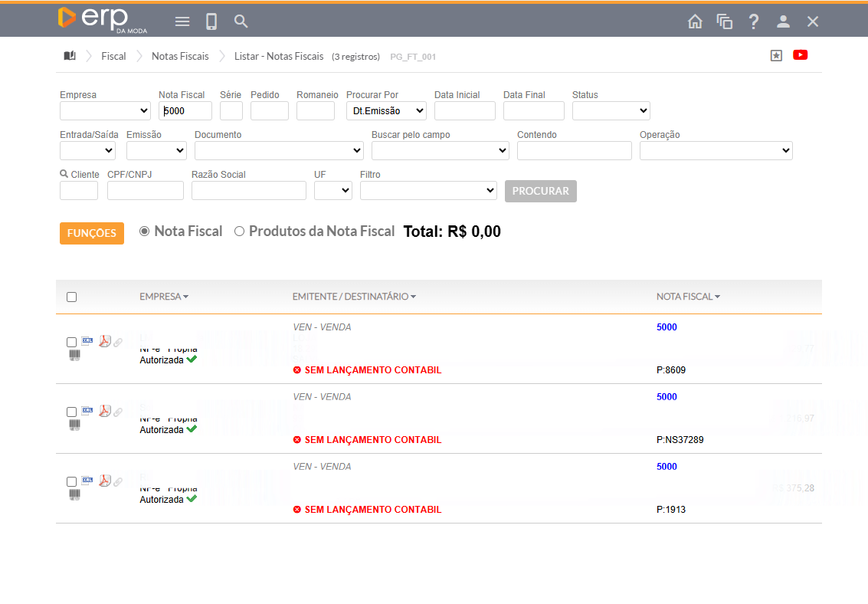Go to Fiscal in the breadcrumb
This screenshot has height=604, width=868.
[x=113, y=56]
